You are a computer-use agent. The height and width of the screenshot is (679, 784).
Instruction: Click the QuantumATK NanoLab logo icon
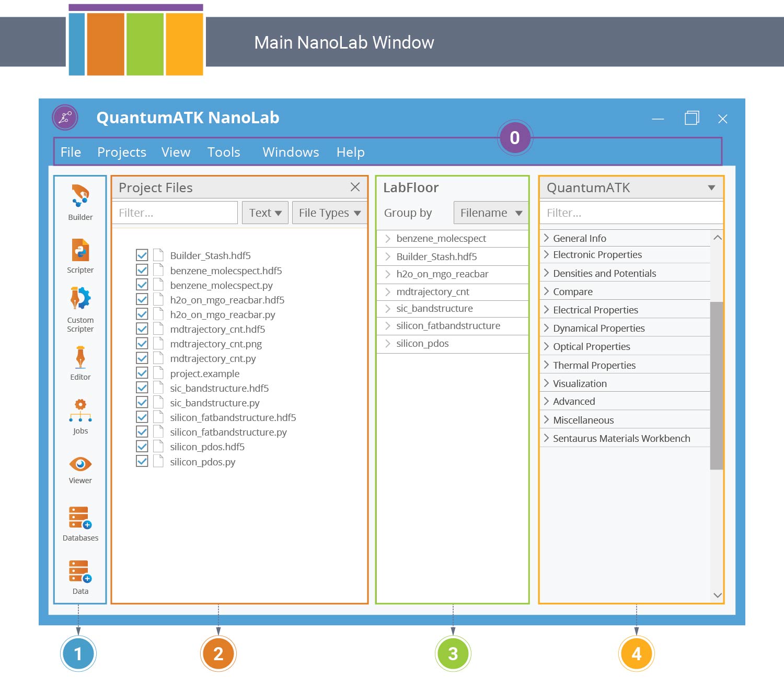tap(65, 118)
